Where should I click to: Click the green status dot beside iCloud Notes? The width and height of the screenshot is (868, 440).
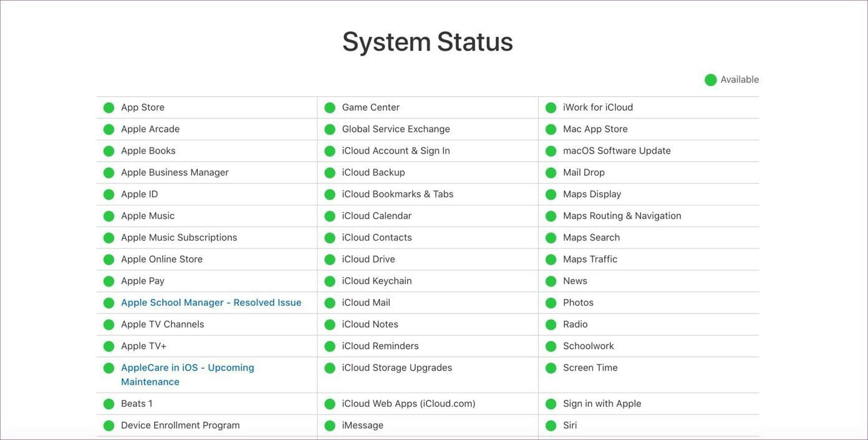click(330, 325)
